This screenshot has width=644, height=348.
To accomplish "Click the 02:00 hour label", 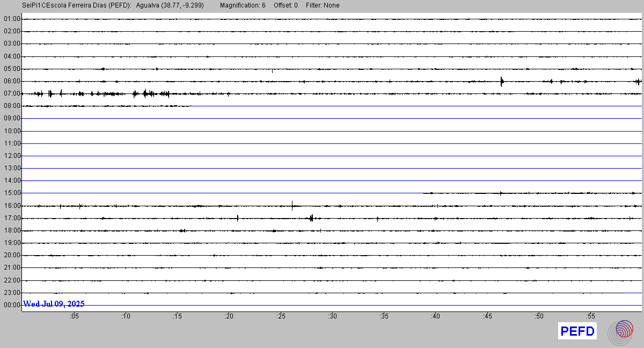I will [x=12, y=31].
